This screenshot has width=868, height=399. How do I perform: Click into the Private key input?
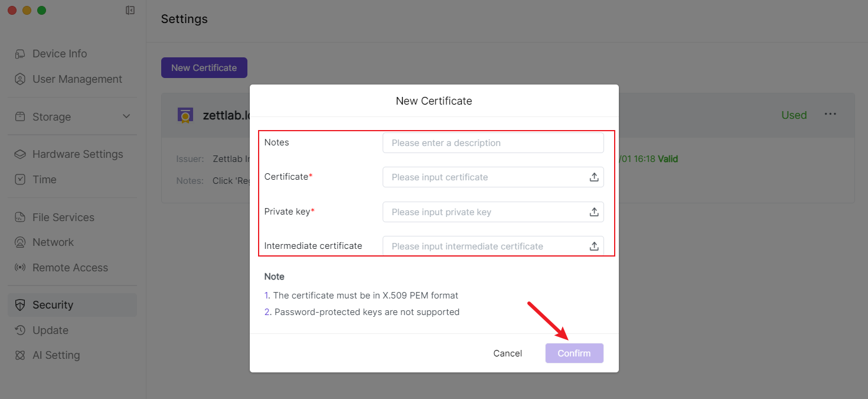point(484,212)
